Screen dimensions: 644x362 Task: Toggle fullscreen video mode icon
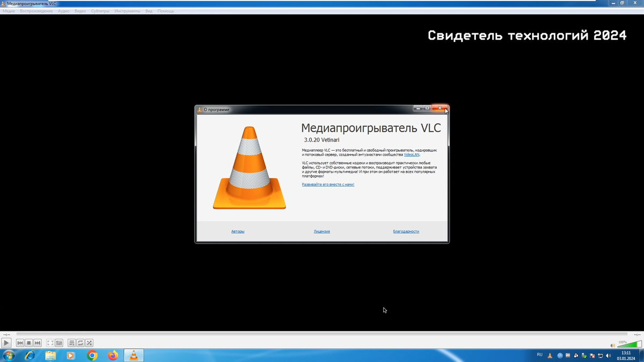[x=50, y=343]
